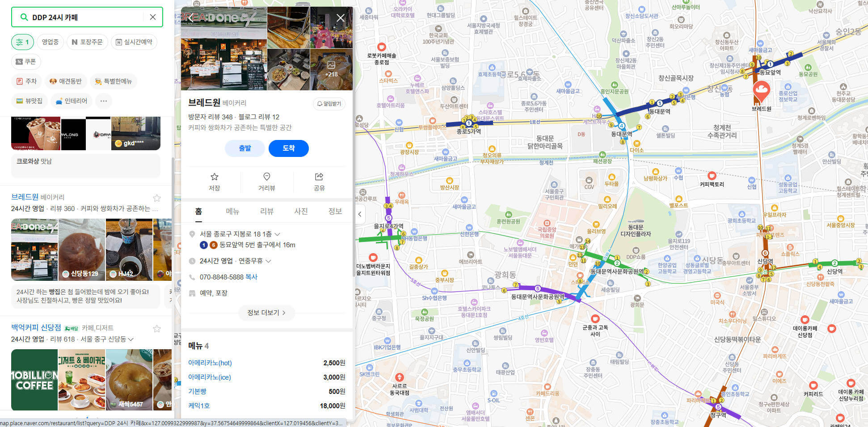The image size is (868, 427).
Task: Clear the search box with X icon
Action: (152, 17)
